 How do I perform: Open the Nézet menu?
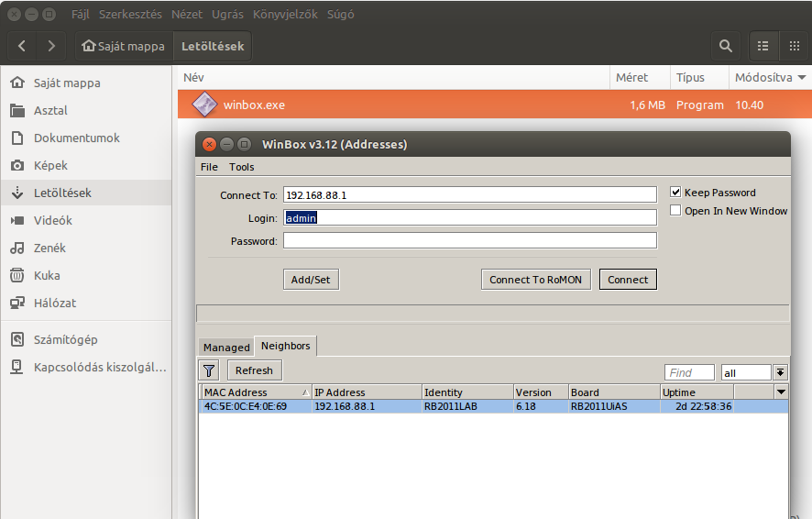[186, 14]
